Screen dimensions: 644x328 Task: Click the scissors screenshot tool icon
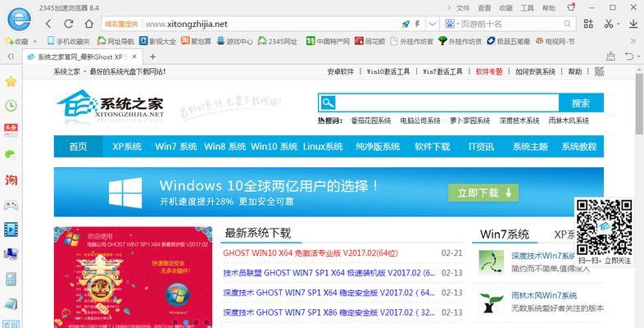pyautogui.click(x=609, y=24)
